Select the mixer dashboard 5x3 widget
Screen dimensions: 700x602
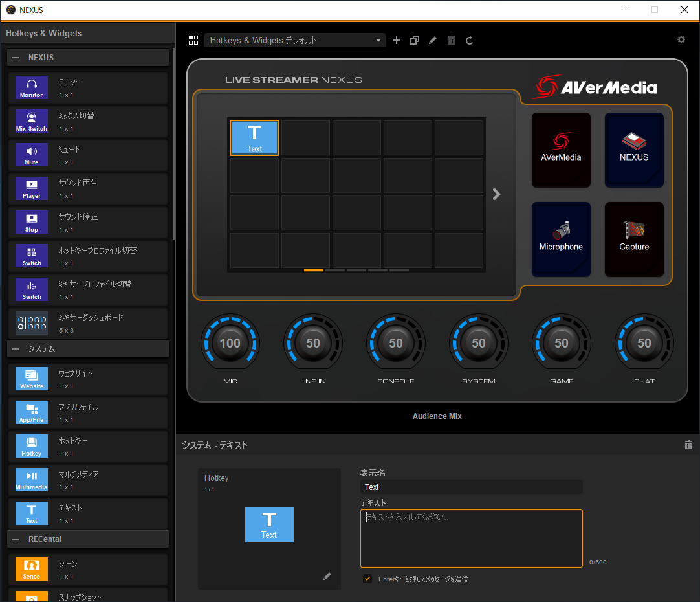(31, 323)
